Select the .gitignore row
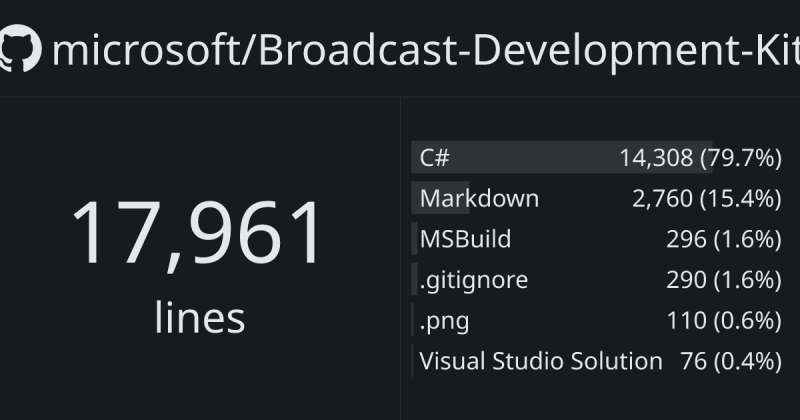800x420 pixels. [597, 280]
